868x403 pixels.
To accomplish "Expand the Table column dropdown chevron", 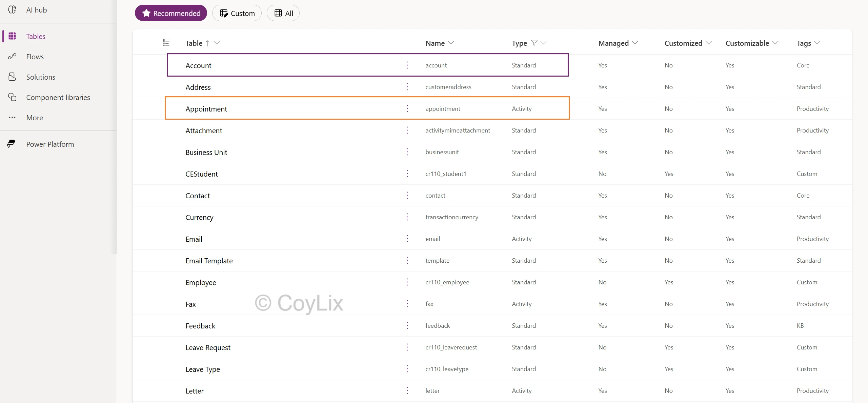I will pyautogui.click(x=217, y=43).
